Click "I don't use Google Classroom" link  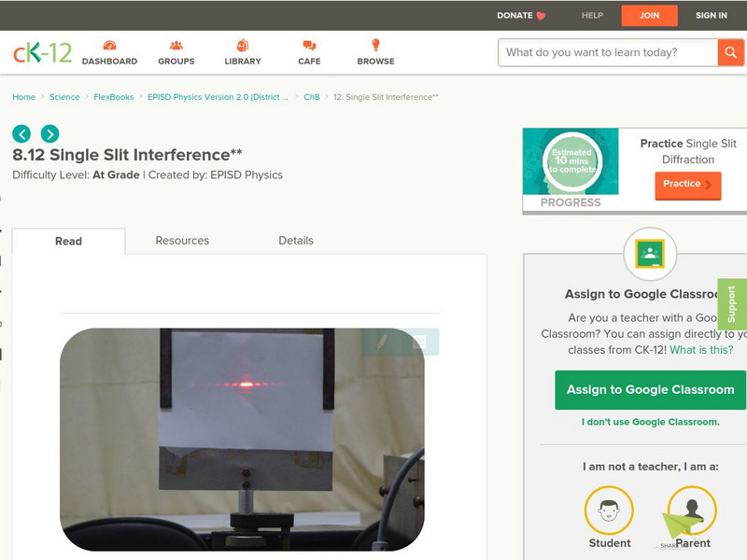tap(650, 422)
